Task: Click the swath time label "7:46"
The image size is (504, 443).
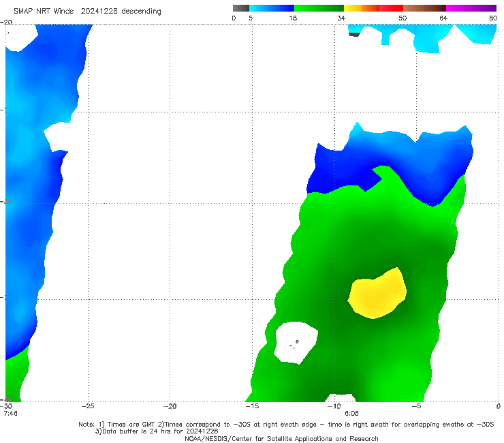Action: [11, 413]
